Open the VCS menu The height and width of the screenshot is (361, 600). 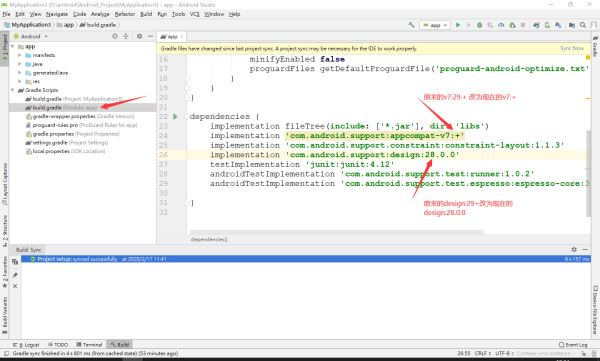coord(194,14)
